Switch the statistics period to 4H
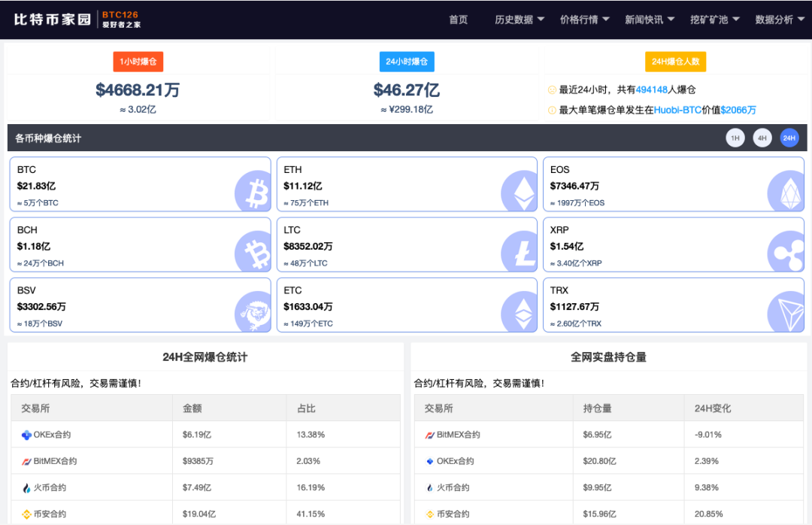 pyautogui.click(x=762, y=138)
